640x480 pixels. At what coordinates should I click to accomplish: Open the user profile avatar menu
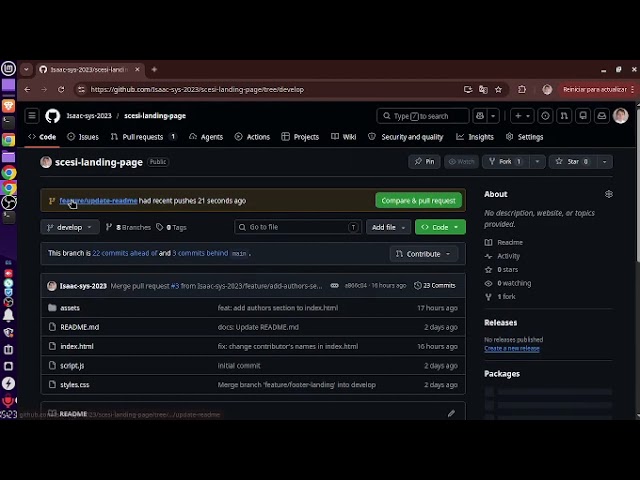(620, 116)
